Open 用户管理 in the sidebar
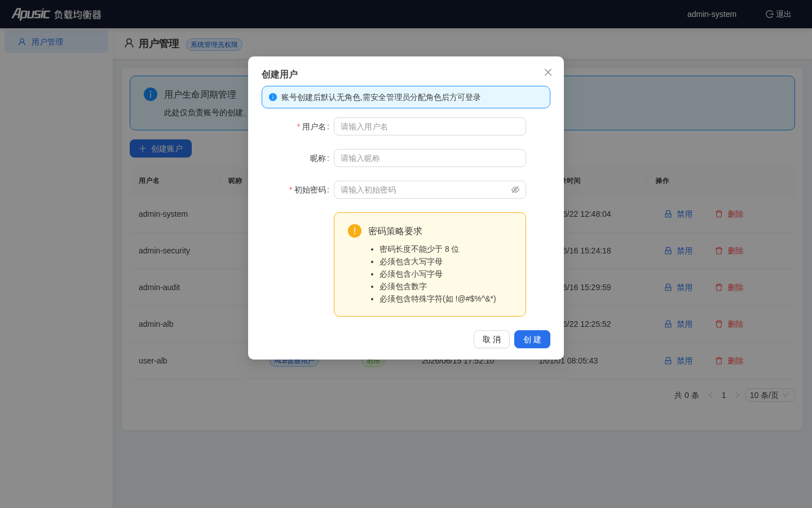The width and height of the screenshot is (812, 508). click(x=56, y=42)
